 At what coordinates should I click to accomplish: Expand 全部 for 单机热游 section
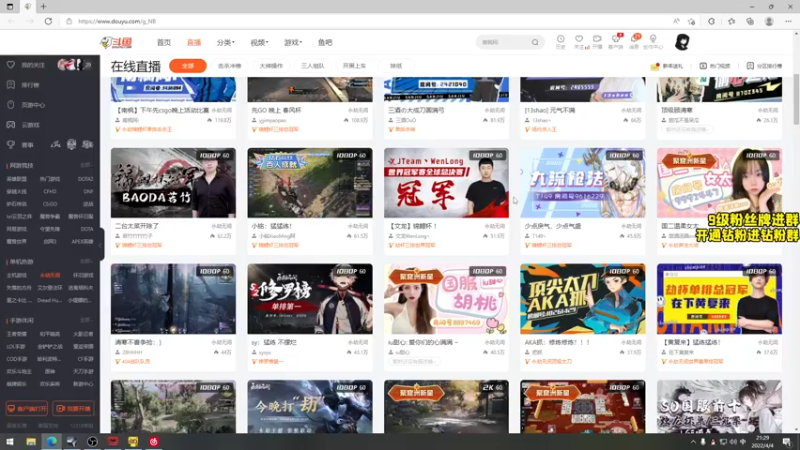click(x=86, y=261)
